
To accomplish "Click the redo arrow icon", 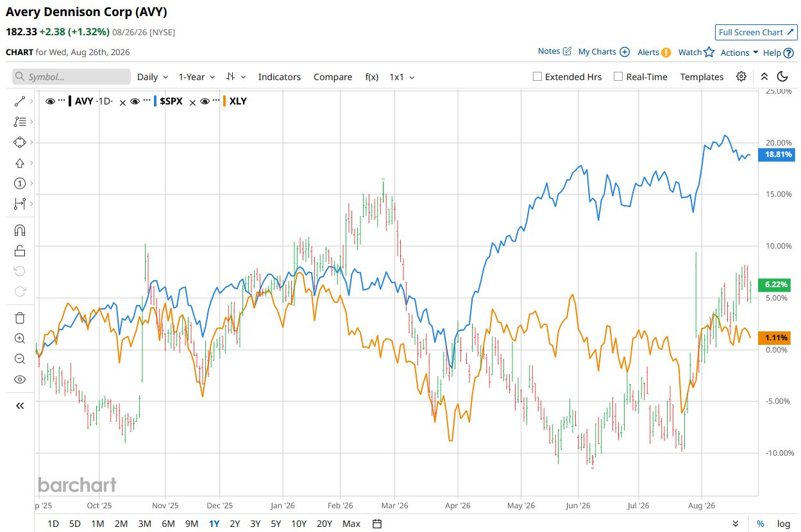I will [19, 292].
